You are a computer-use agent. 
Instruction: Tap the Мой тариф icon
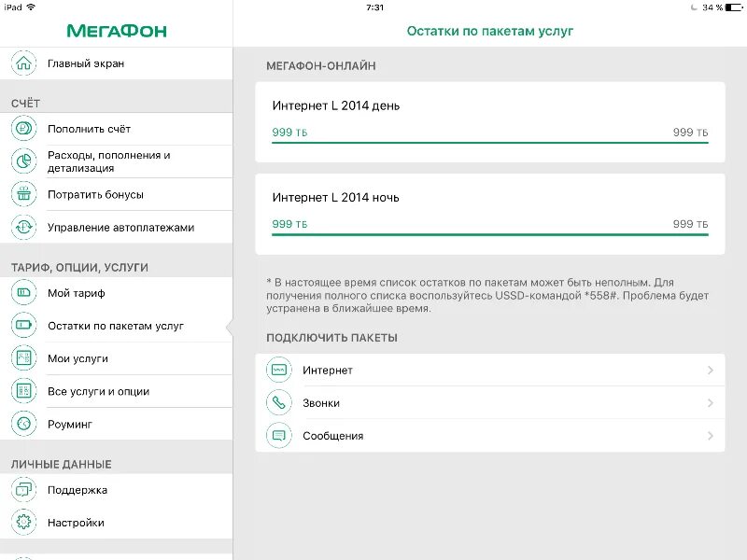coord(24,293)
